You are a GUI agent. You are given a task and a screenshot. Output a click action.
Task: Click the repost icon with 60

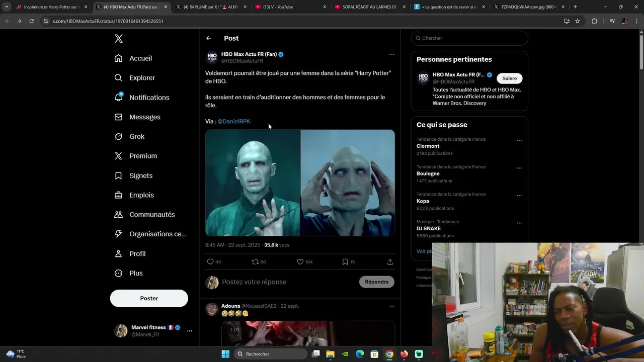click(255, 262)
